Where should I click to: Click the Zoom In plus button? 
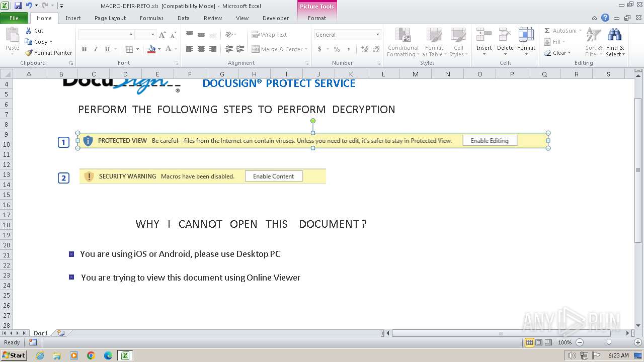tap(638, 342)
